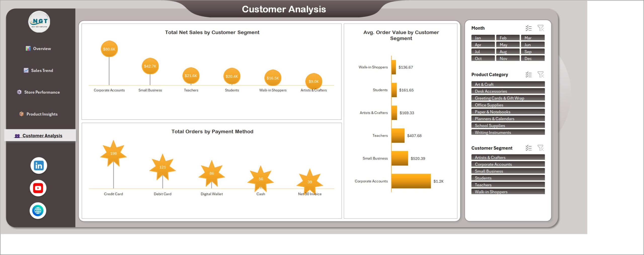Image resolution: width=644 pixels, height=255 pixels.
Task: Filter by Art & Craft category
Action: coord(508,84)
